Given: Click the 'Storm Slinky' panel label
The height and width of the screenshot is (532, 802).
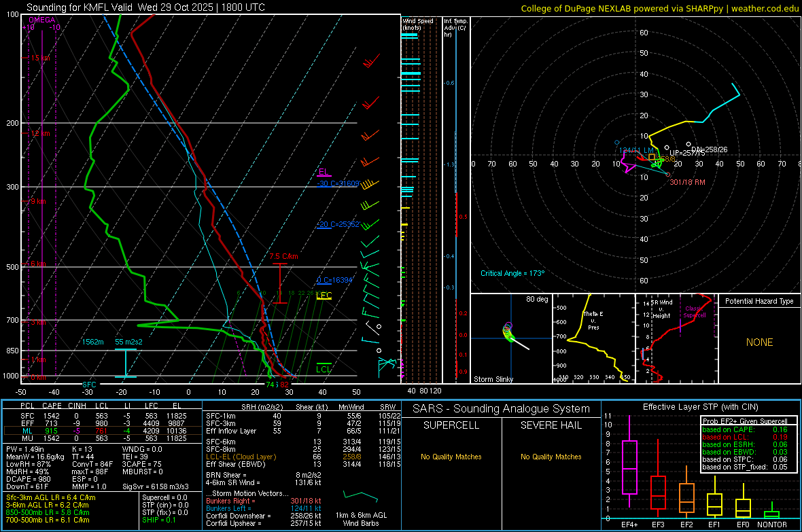Looking at the screenshot, I should point(493,379).
